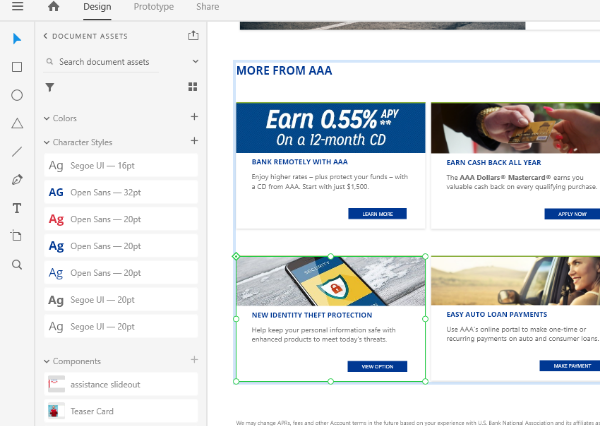Click the selection's bottom-center resize handle
This screenshot has height=426, width=600.
pyautogui.click(x=331, y=381)
